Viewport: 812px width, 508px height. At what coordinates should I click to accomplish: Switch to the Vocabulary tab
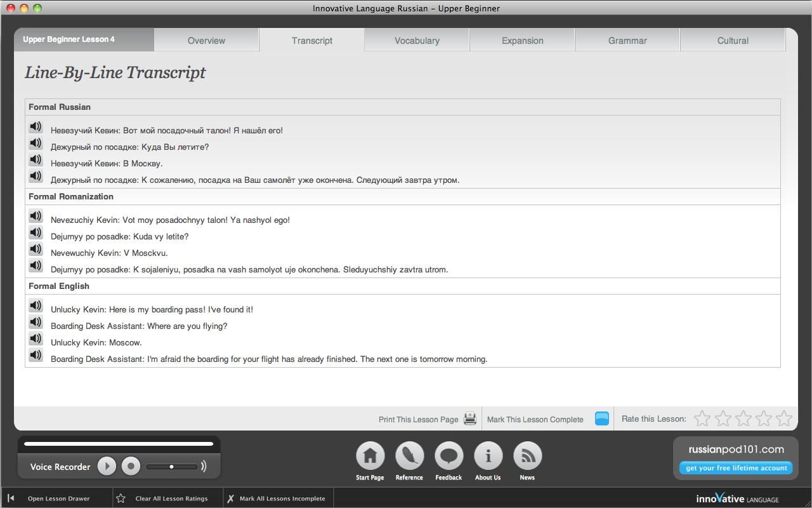(417, 41)
